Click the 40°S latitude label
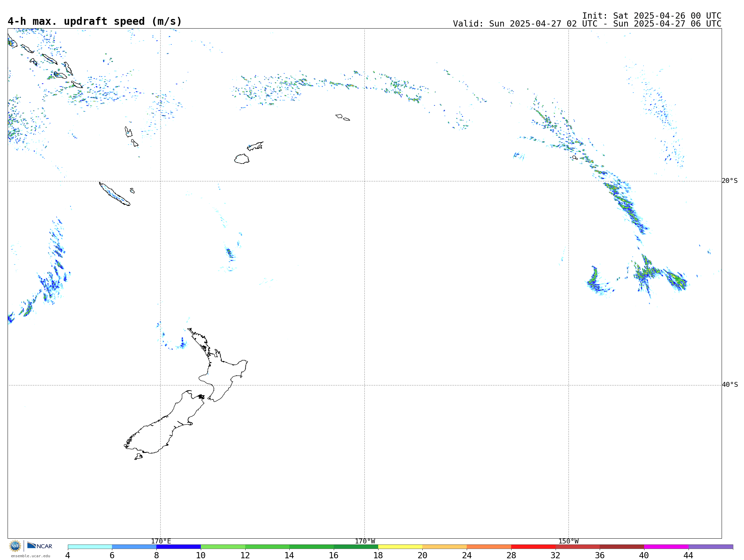The image size is (744, 560). 730,385
